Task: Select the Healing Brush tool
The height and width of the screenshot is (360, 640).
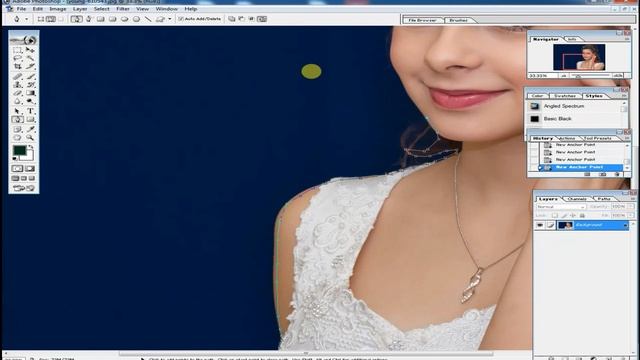Action: pyautogui.click(x=17, y=76)
